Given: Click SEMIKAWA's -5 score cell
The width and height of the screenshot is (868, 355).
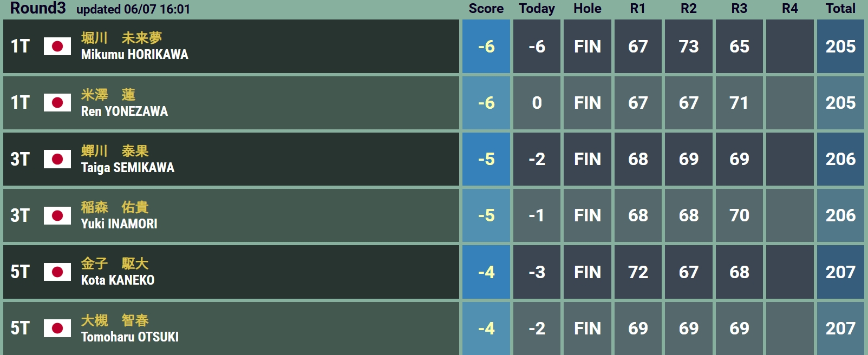Looking at the screenshot, I should [486, 159].
